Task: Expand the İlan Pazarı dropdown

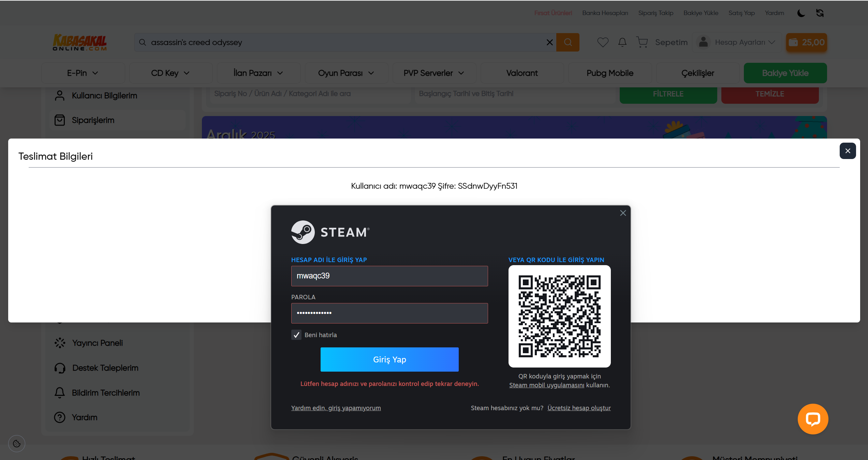Action: click(x=259, y=73)
